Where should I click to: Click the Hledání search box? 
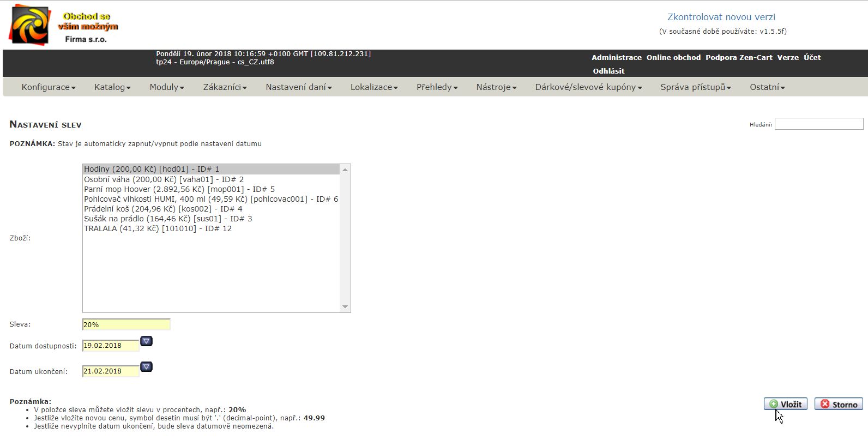[x=818, y=124]
